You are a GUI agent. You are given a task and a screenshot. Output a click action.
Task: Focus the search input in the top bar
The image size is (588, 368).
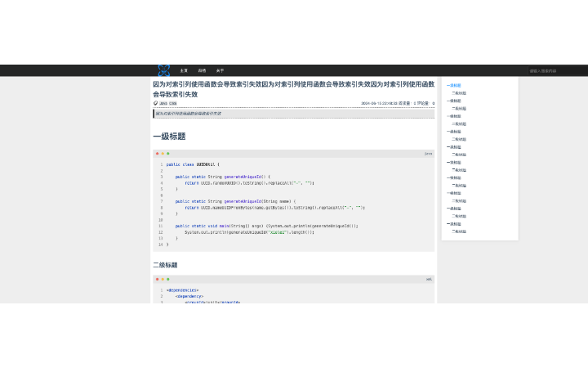click(555, 70)
